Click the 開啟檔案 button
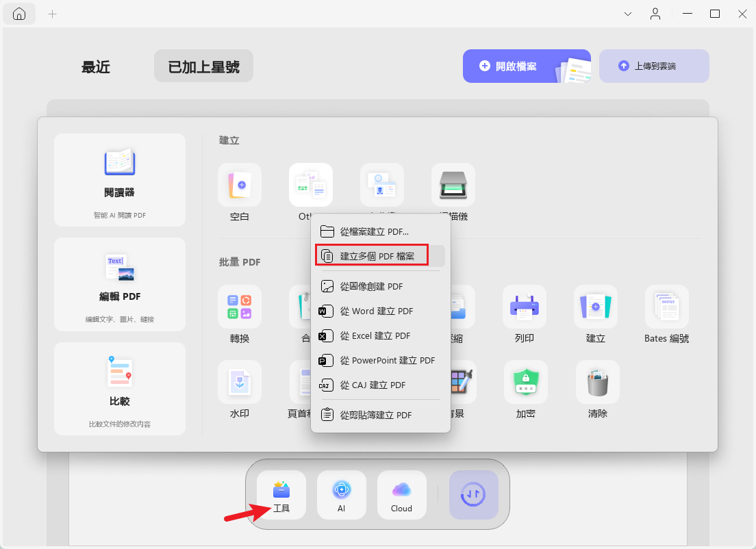 point(527,66)
